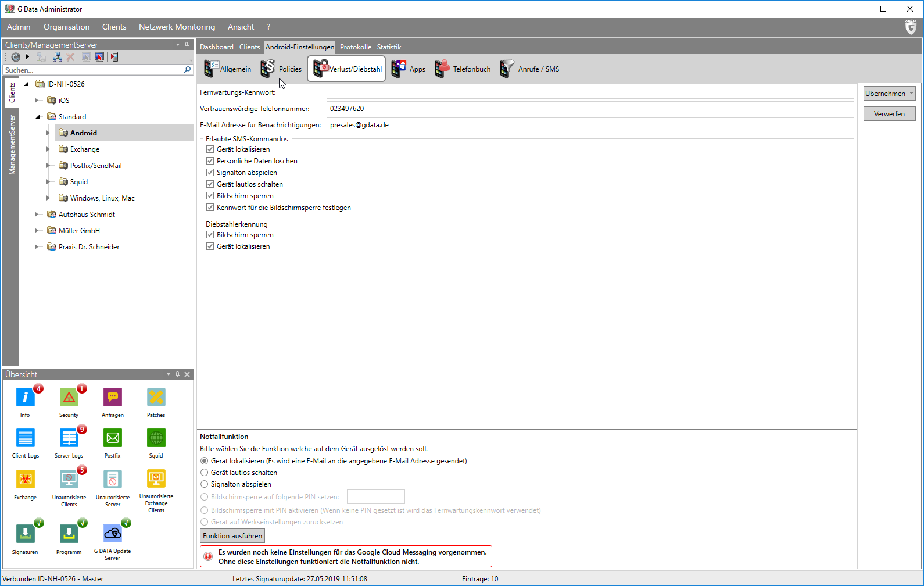Uncheck Persönliche Daten löschen
Viewport: 924px width, 586px height.
pos(210,161)
